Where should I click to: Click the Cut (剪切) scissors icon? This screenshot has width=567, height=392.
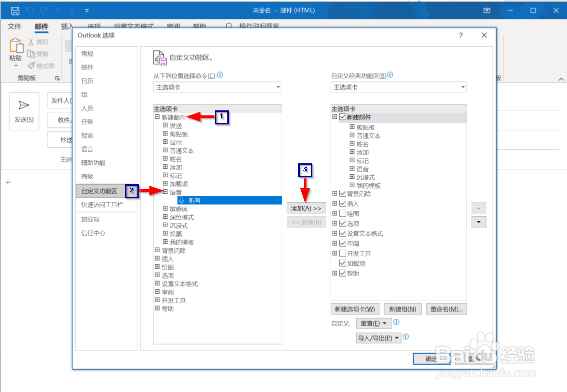tap(31, 42)
